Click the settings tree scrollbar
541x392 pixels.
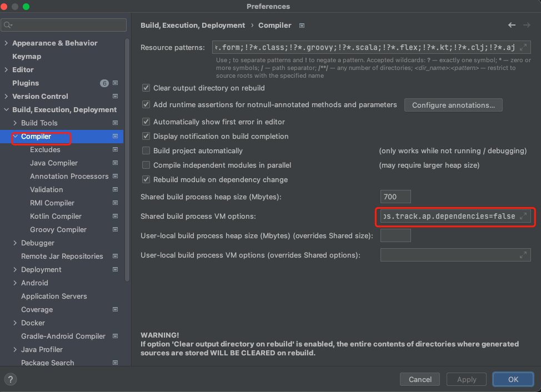(127, 160)
